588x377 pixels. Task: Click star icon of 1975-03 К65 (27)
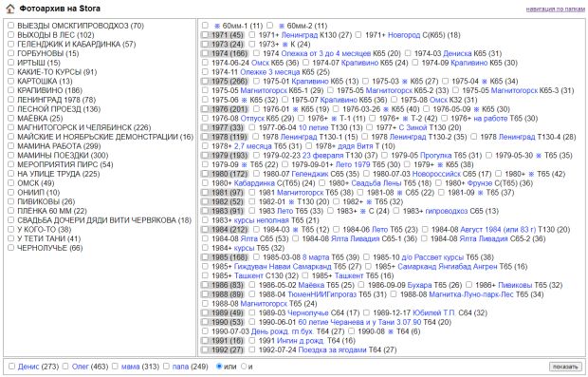pyautogui.click(x=405, y=82)
